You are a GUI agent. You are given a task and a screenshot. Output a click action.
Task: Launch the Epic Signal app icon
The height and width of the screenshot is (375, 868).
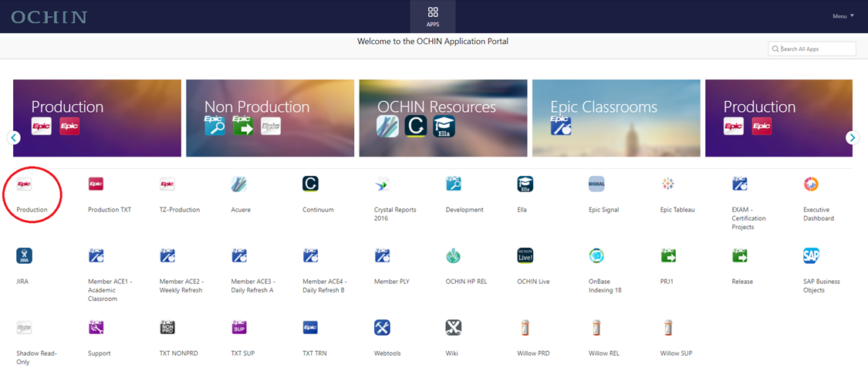[596, 184]
